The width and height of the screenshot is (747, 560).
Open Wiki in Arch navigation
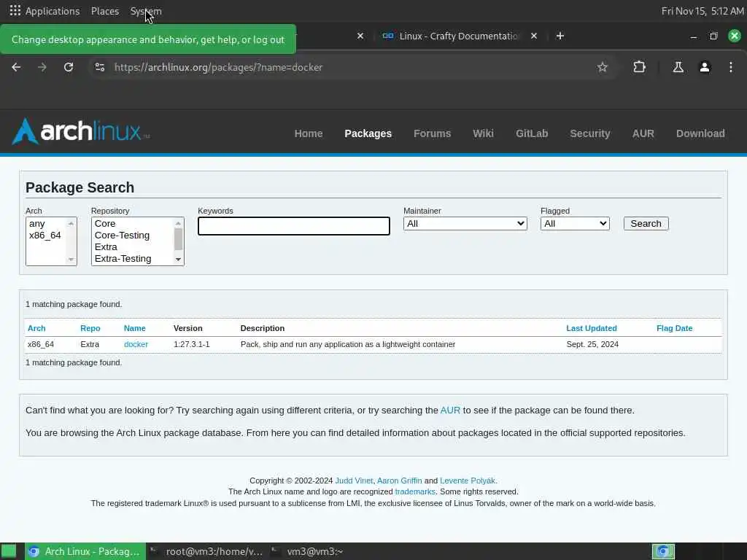point(483,133)
